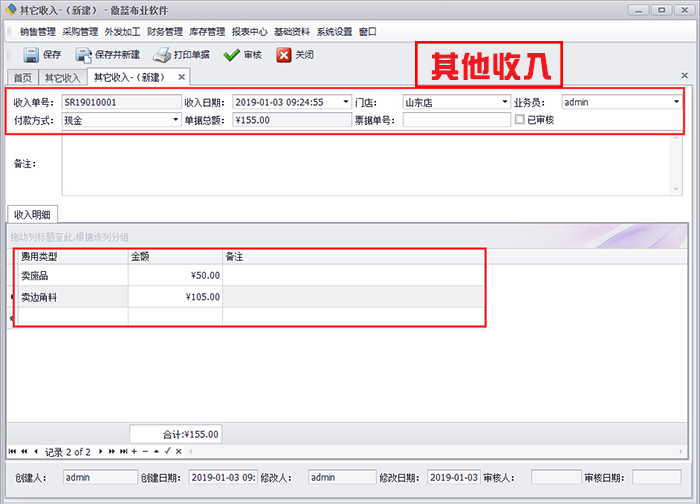The height and width of the screenshot is (504, 700).
Task: Switch to the 首页 tab
Action: point(21,77)
